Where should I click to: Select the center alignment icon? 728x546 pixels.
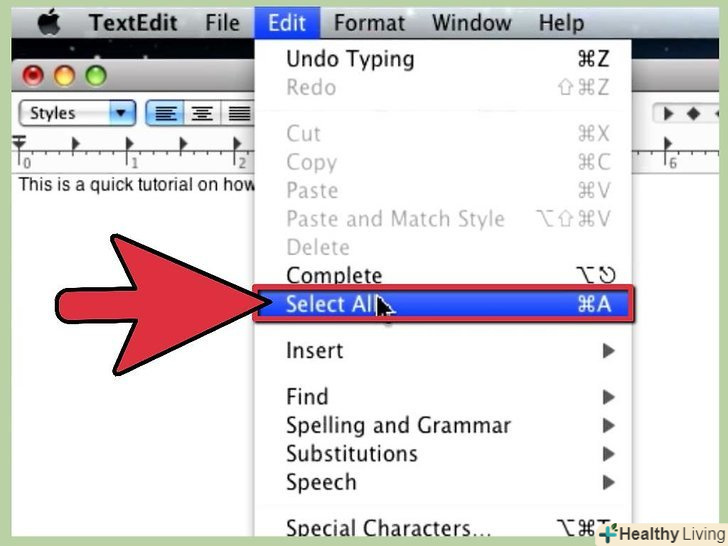coord(202,113)
